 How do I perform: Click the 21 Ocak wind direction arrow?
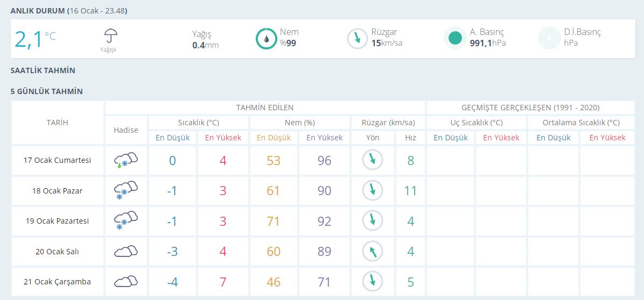coord(372,281)
